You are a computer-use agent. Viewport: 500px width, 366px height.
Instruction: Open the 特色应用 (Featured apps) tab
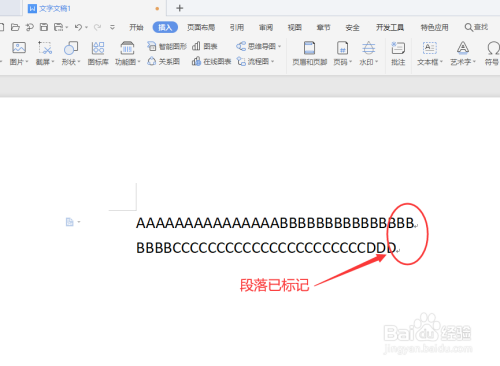[434, 27]
